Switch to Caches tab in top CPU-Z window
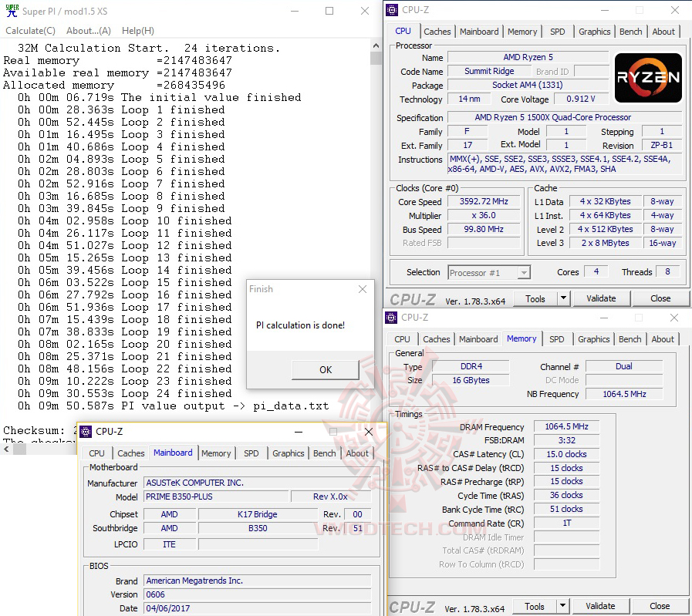Image resolution: width=692 pixels, height=616 pixels. tap(437, 32)
